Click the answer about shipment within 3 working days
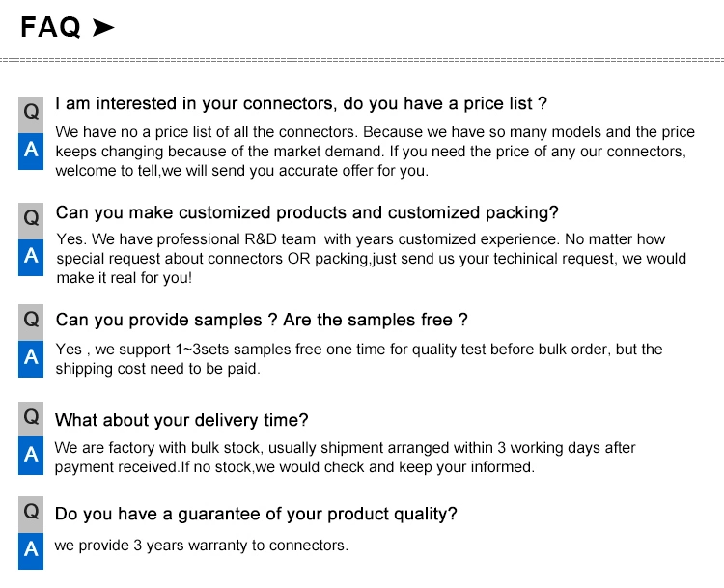The image size is (724, 588). tap(345, 458)
